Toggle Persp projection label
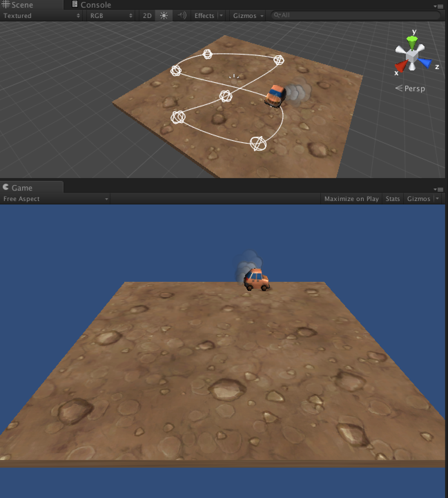This screenshot has width=448, height=498. [410, 88]
